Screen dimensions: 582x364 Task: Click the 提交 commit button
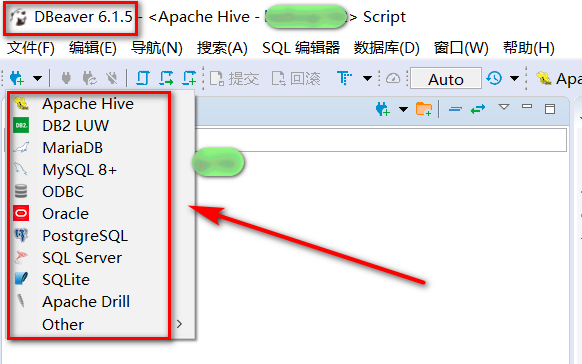click(x=235, y=79)
